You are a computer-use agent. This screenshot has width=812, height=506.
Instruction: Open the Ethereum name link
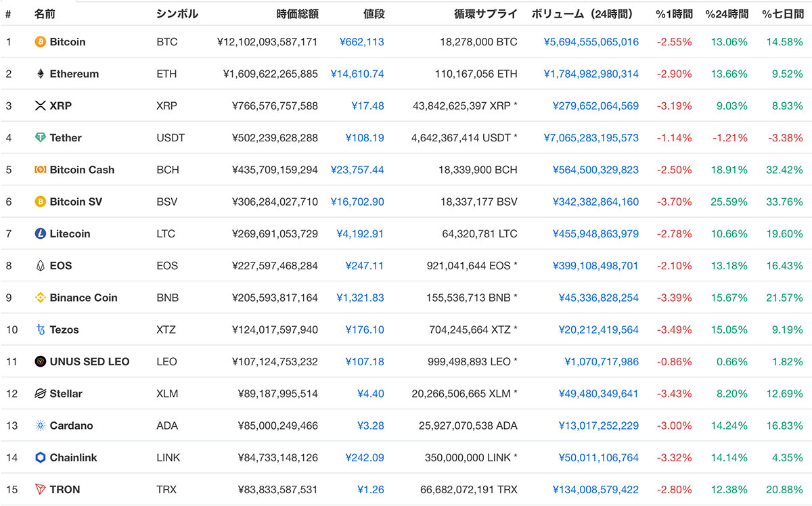tap(74, 74)
